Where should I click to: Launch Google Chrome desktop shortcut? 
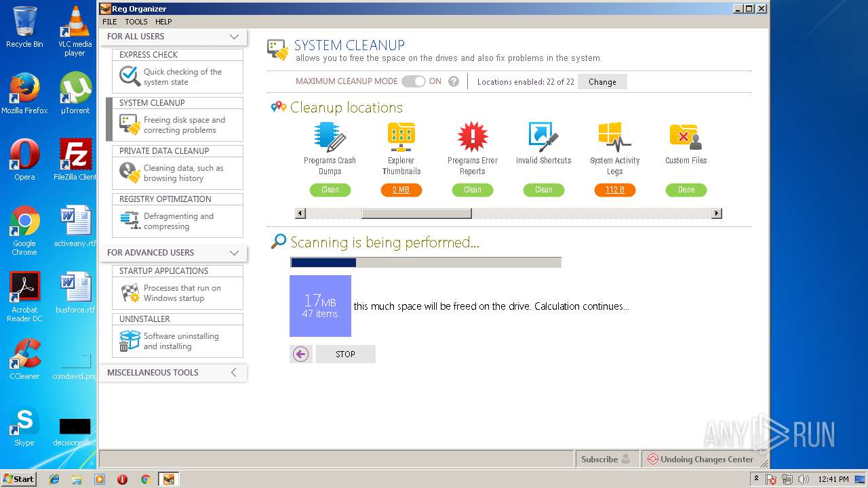pos(24,230)
